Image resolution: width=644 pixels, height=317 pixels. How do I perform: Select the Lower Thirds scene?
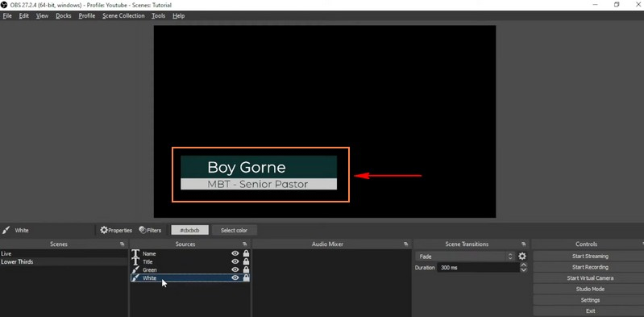pyautogui.click(x=64, y=262)
